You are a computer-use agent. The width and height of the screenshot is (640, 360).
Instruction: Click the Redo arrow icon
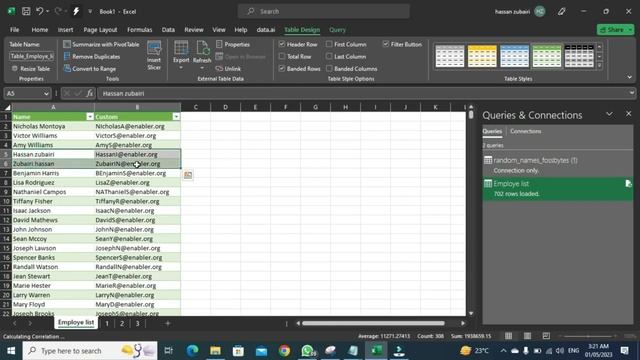(x=58, y=11)
